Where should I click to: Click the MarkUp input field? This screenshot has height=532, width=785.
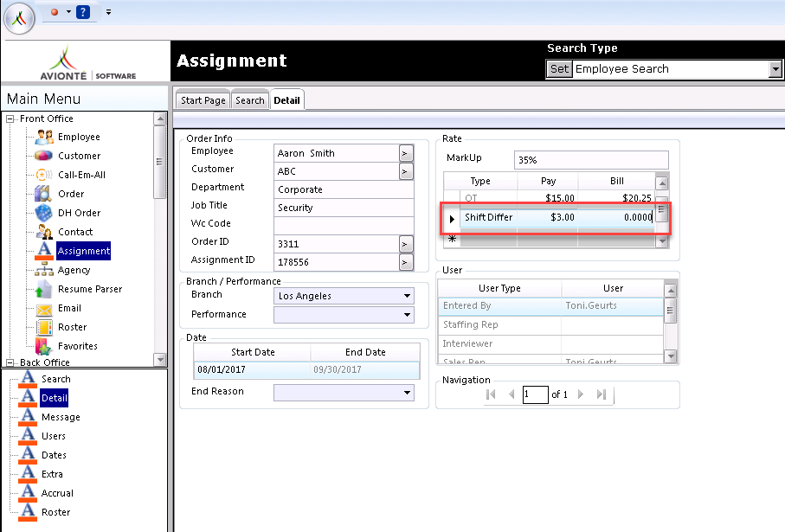click(x=591, y=160)
